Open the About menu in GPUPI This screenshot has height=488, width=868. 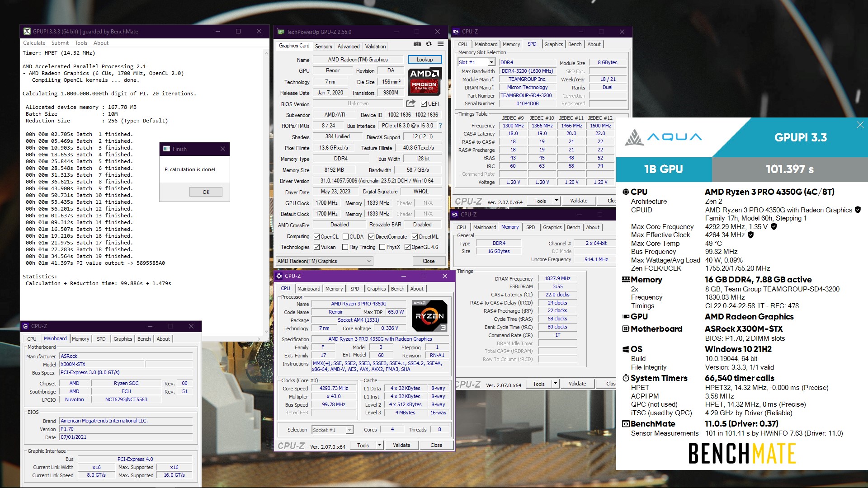pos(101,43)
